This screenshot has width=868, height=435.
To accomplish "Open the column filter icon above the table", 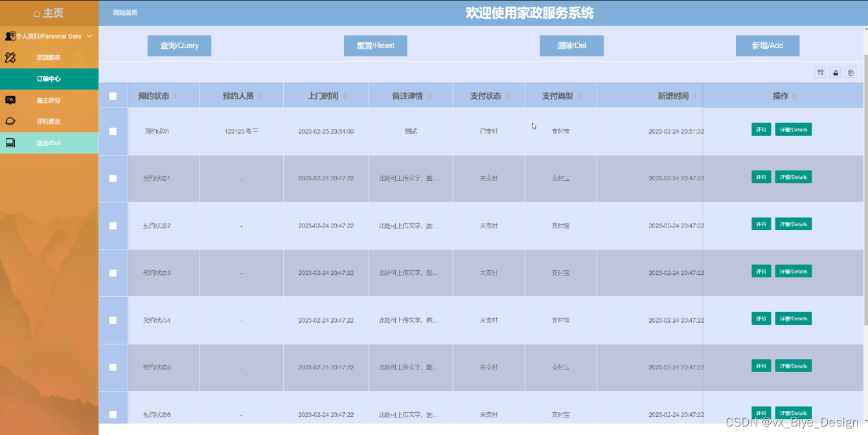I will click(820, 73).
